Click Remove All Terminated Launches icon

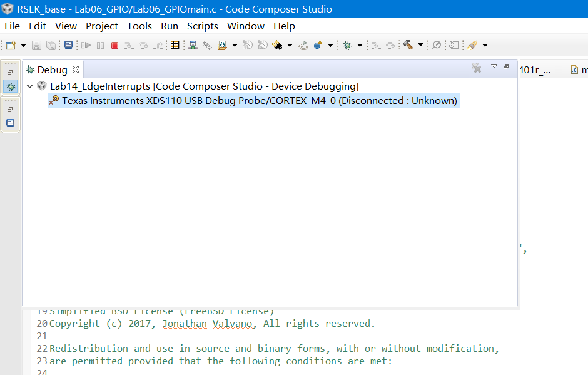pyautogui.click(x=476, y=68)
